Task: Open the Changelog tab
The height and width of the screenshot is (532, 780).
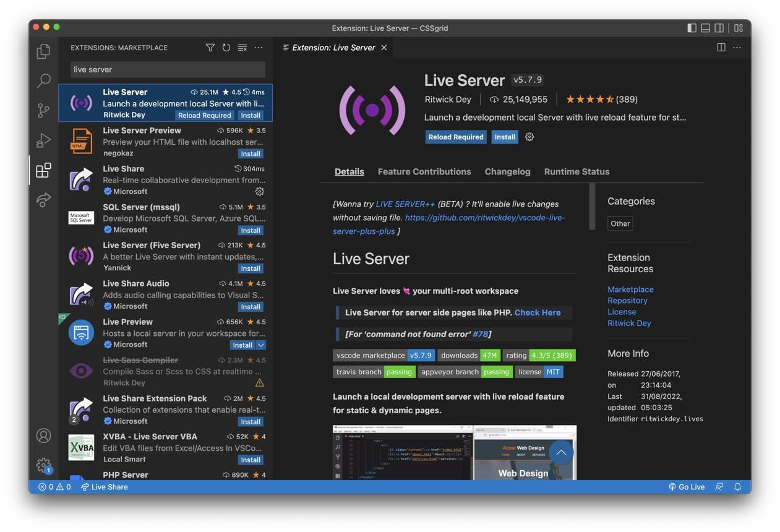Action: (x=508, y=172)
